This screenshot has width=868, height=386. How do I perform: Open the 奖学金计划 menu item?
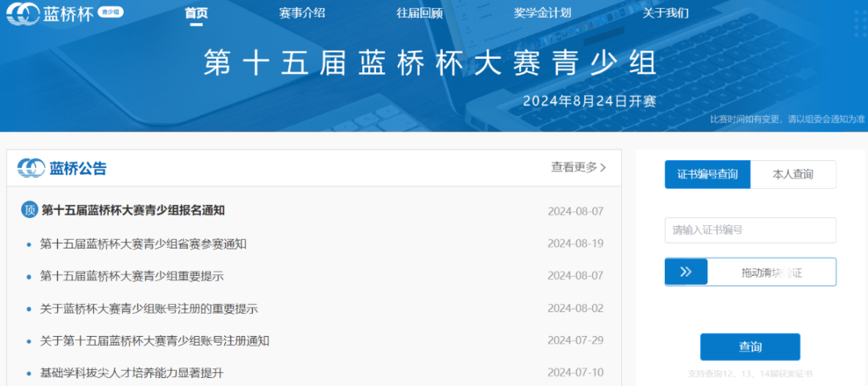click(542, 14)
